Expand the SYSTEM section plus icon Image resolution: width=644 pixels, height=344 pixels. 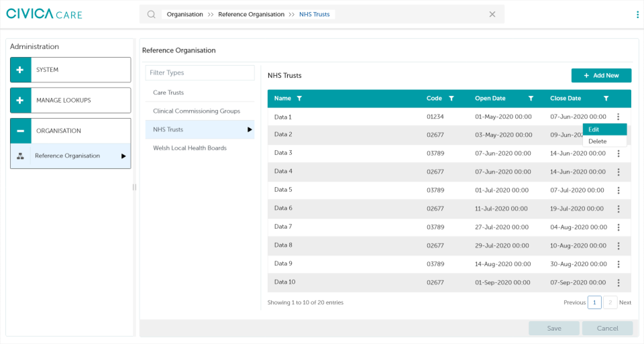(21, 70)
